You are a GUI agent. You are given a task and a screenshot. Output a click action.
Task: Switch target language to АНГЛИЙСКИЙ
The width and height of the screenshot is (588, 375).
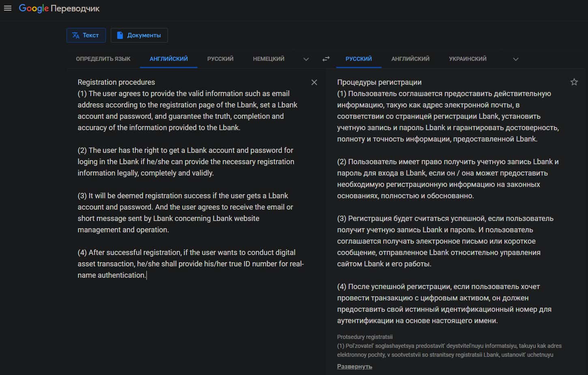[x=410, y=59]
